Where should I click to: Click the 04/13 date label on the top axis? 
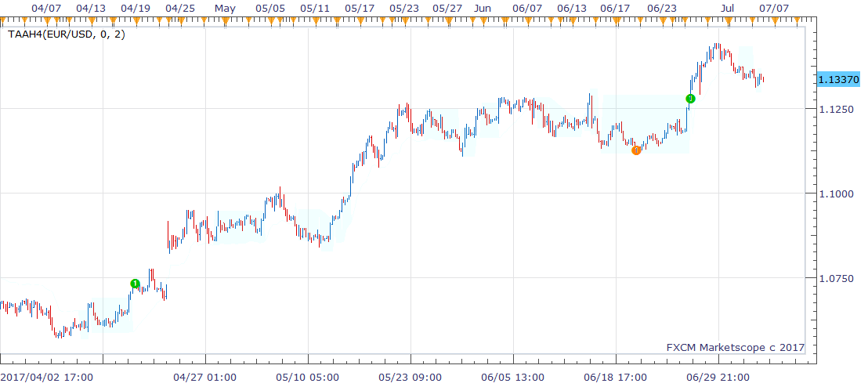click(90, 9)
